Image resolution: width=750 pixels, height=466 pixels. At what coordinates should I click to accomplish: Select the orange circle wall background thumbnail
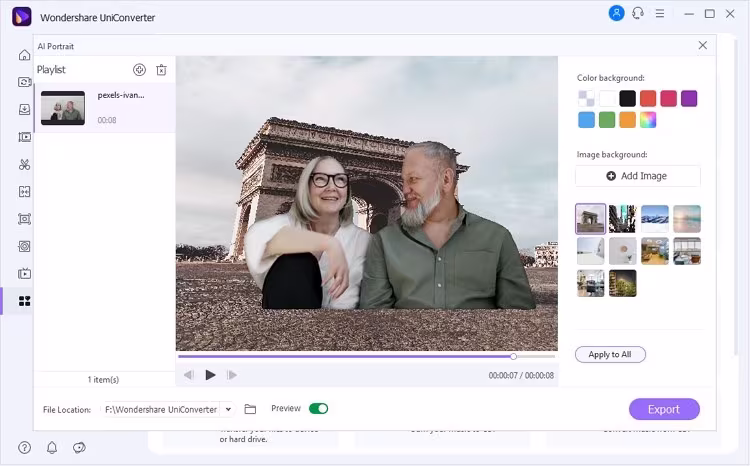click(623, 251)
